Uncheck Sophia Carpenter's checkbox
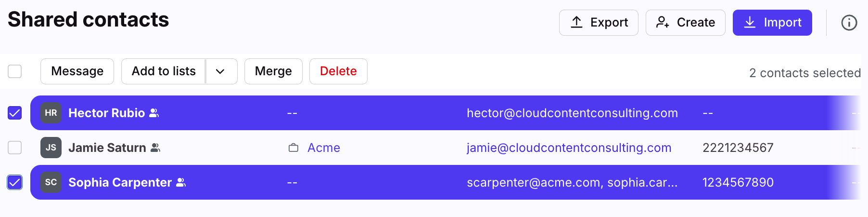Viewport: 868px width, 217px height. [x=15, y=182]
